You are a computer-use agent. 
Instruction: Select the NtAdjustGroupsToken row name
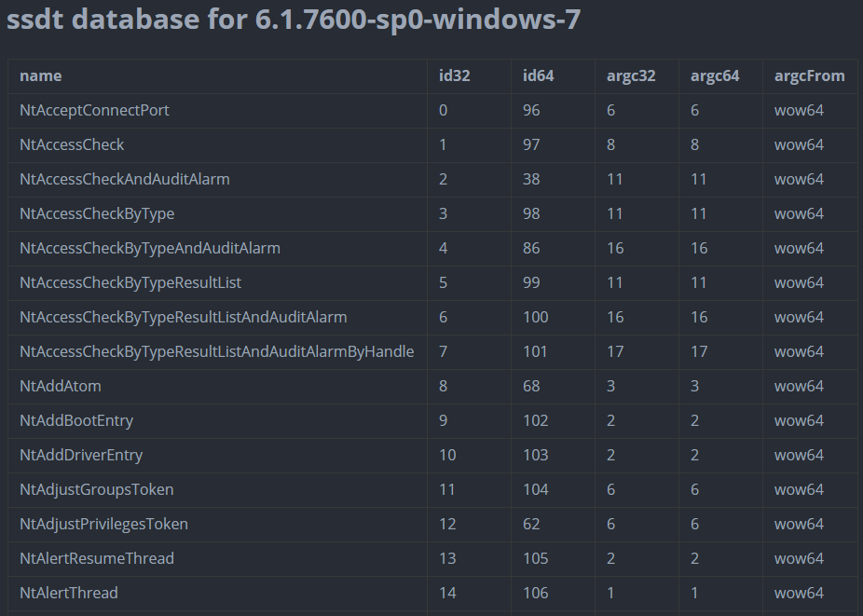coord(96,490)
